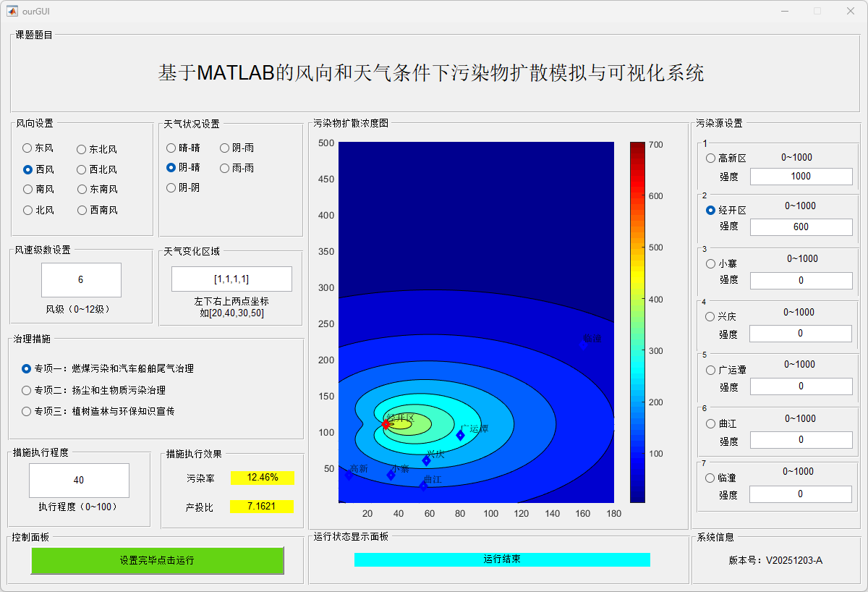Click the 天气变化区域 coordinates field
Viewport: 868px width, 592px height.
(231, 279)
